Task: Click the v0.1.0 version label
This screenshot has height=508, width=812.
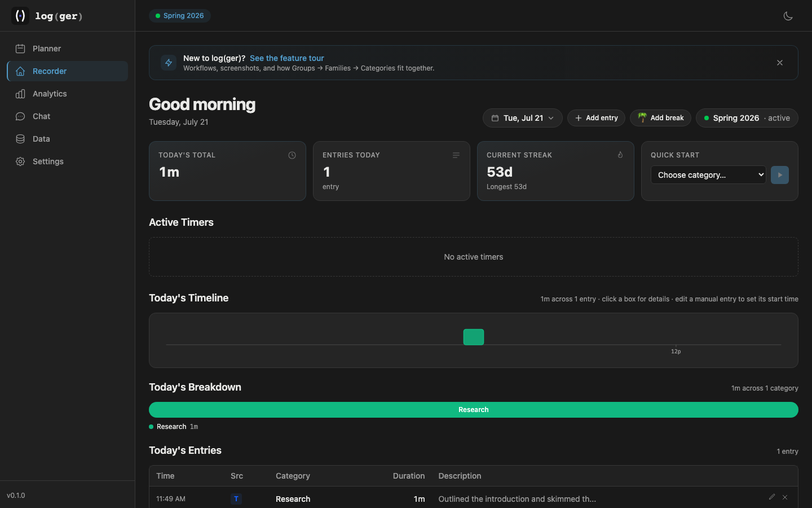Action: 16,496
